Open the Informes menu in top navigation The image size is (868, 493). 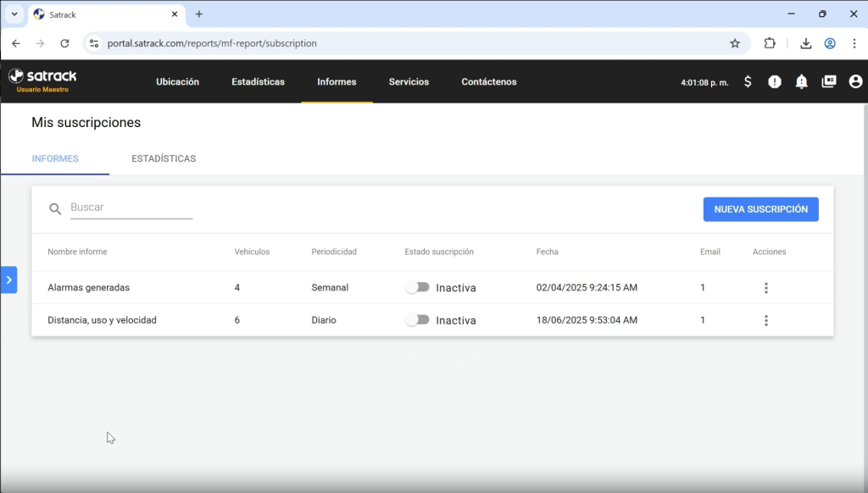337,82
